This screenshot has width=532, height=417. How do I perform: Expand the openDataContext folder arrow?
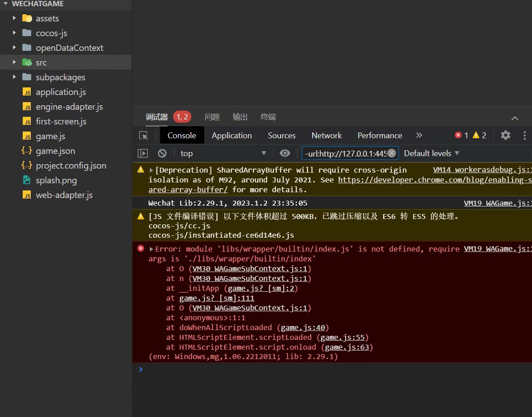tap(14, 48)
